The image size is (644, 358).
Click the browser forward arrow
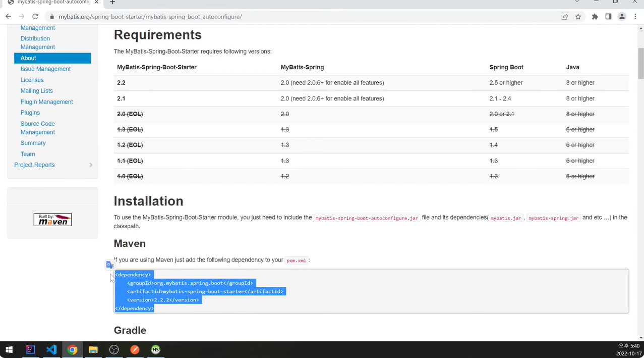[22, 17]
